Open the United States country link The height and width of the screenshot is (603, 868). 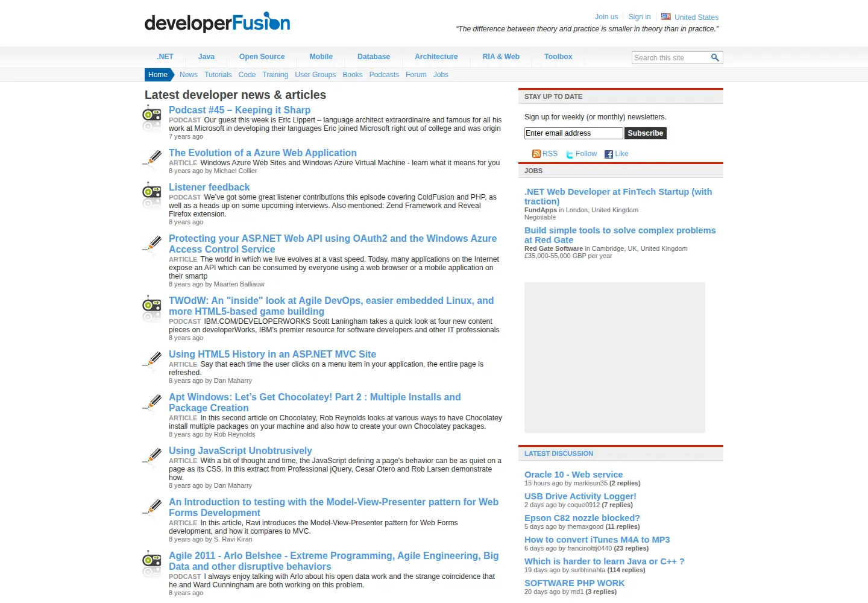(x=696, y=17)
